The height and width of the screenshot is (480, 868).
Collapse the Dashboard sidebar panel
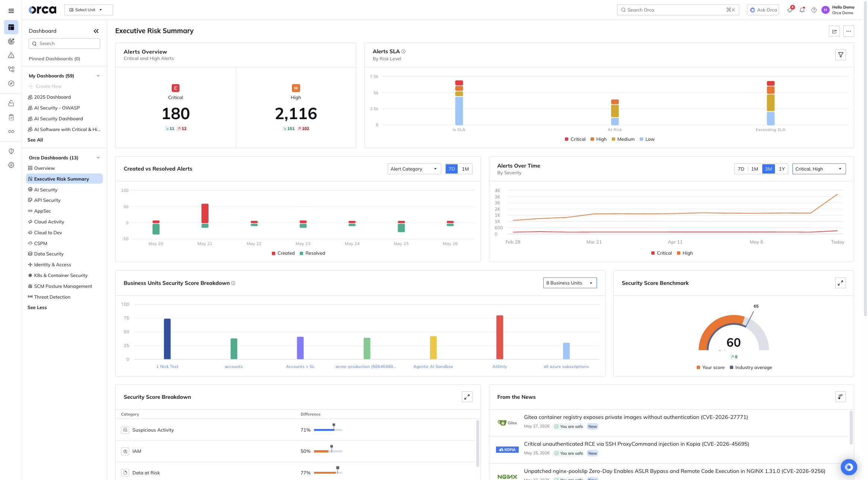(96, 31)
